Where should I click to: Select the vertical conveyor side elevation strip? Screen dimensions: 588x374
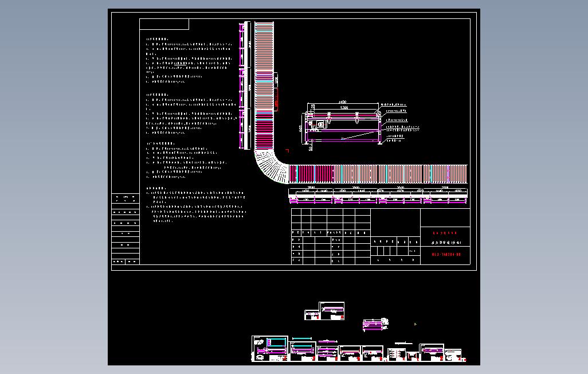(x=245, y=85)
